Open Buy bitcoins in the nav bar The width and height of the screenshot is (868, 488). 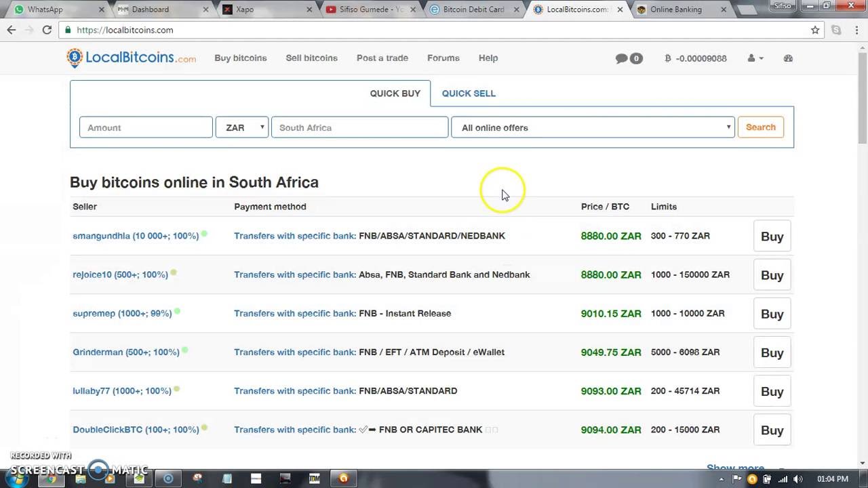241,58
